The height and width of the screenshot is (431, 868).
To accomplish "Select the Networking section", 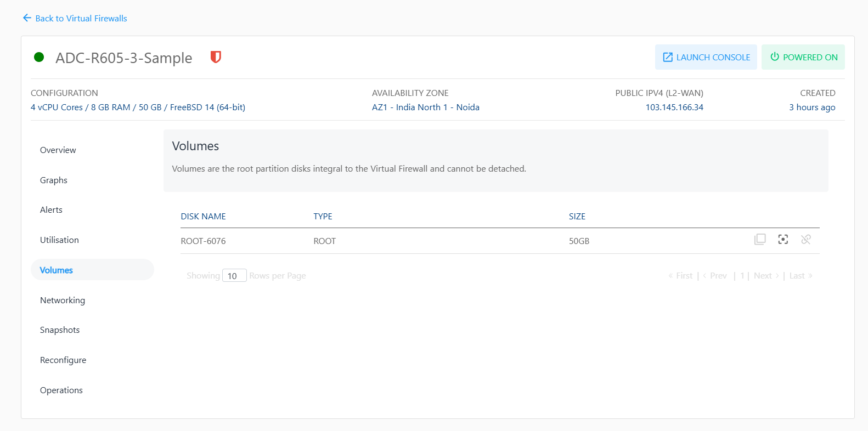I will coord(63,300).
